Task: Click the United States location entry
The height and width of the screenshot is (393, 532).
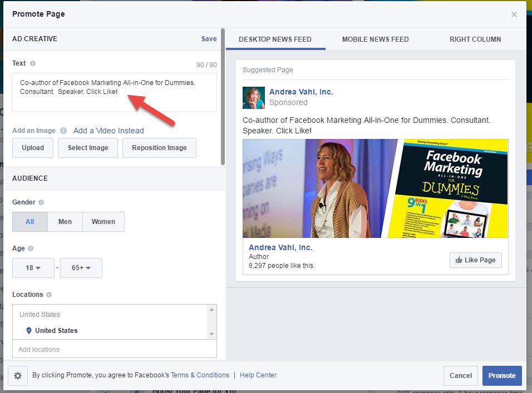Action: tap(56, 330)
